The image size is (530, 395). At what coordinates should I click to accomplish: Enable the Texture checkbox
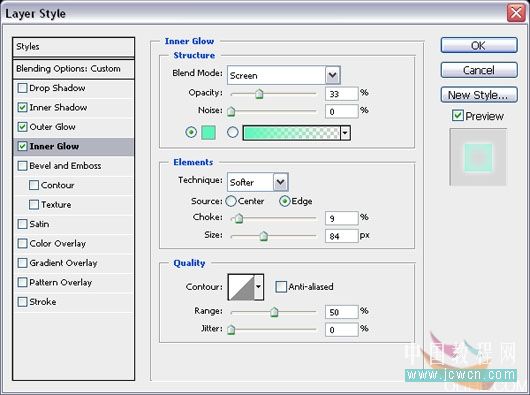(34, 205)
